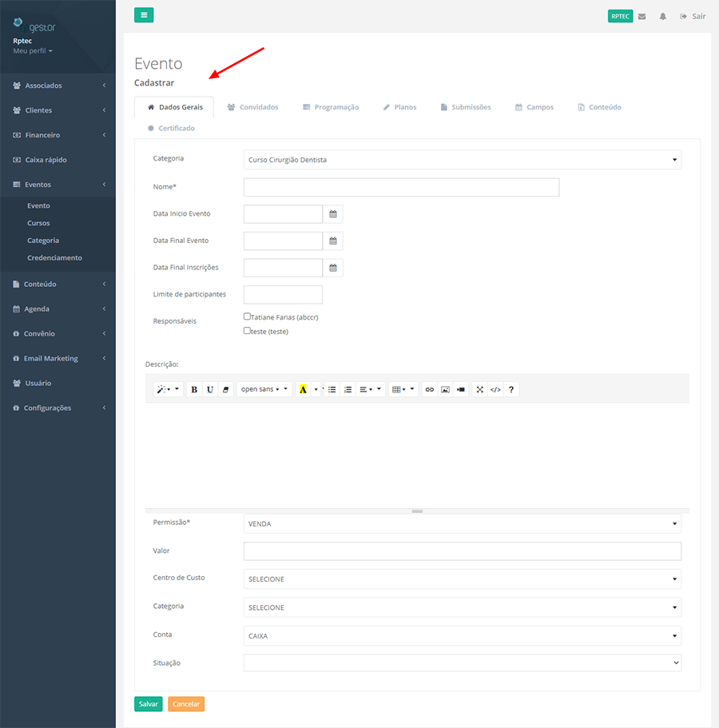Click the notification bell icon
Image resolution: width=719 pixels, height=728 pixels.
(x=663, y=16)
